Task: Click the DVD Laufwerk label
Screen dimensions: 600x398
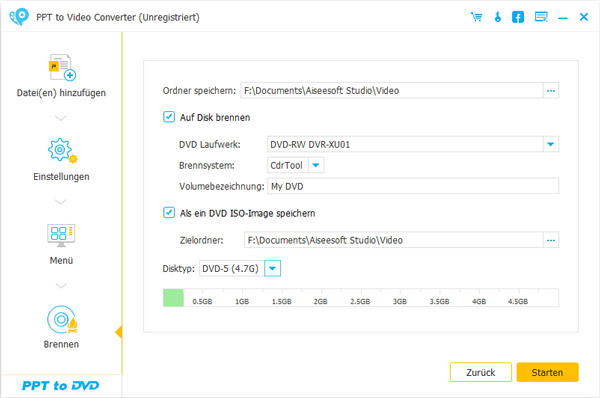Action: [x=210, y=144]
